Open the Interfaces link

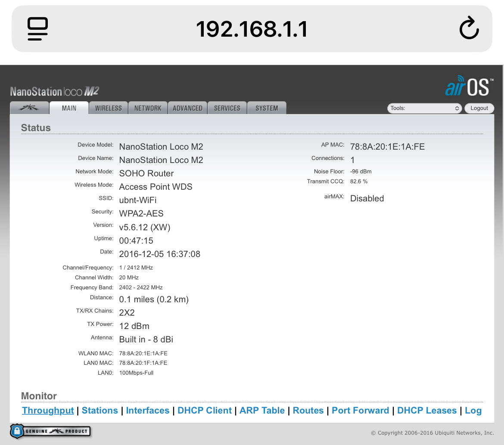click(x=147, y=411)
